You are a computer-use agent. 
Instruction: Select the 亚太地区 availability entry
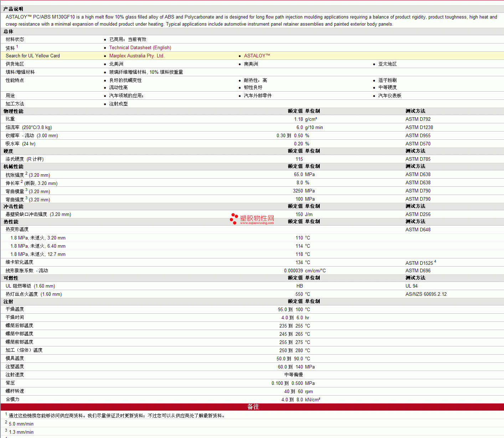pyautogui.click(x=387, y=64)
